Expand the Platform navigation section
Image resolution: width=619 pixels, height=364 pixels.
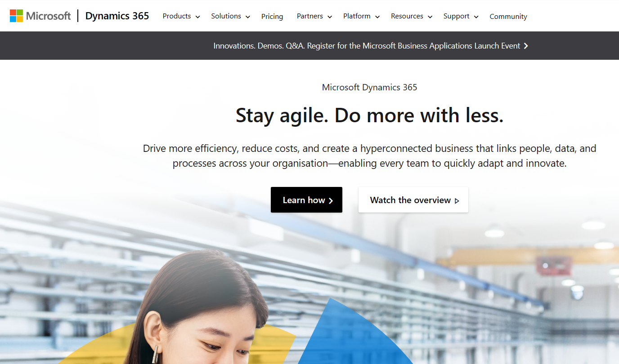tap(357, 16)
